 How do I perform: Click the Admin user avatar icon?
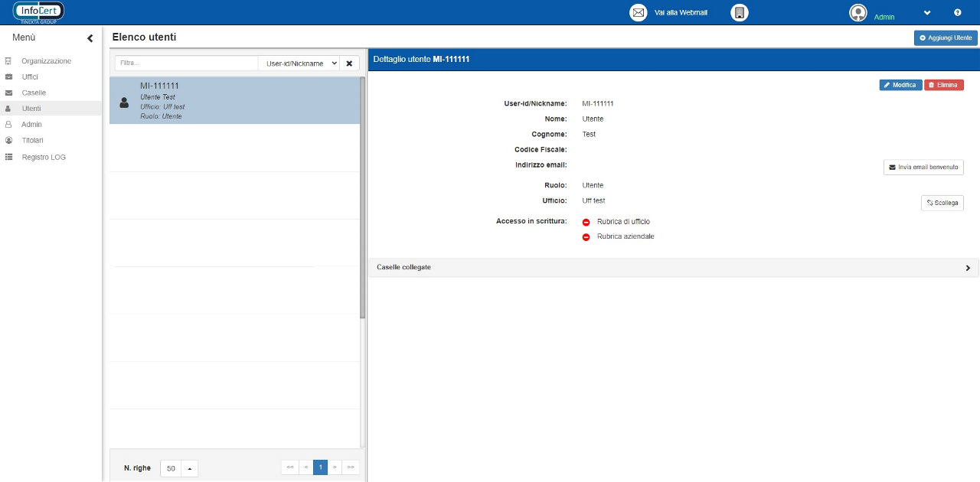click(858, 13)
